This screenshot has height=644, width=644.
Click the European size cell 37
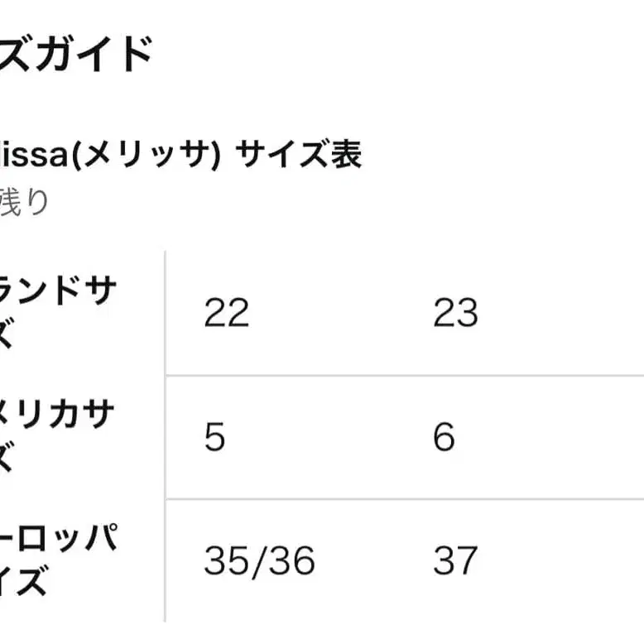click(x=455, y=561)
